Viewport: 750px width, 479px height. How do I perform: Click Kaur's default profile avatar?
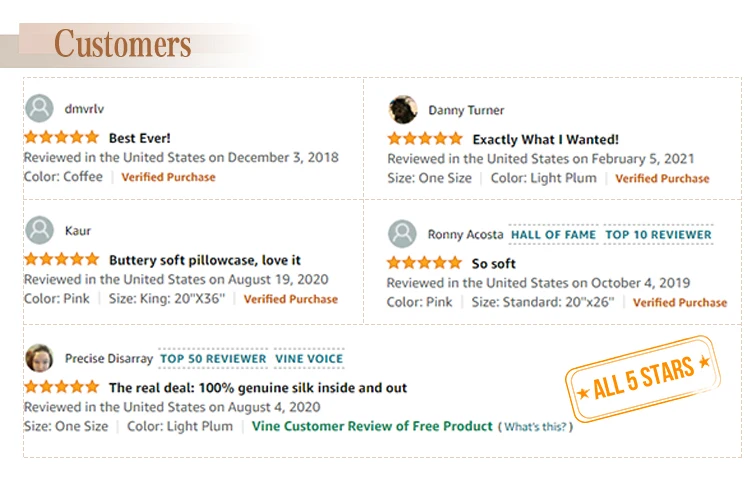click(x=40, y=230)
